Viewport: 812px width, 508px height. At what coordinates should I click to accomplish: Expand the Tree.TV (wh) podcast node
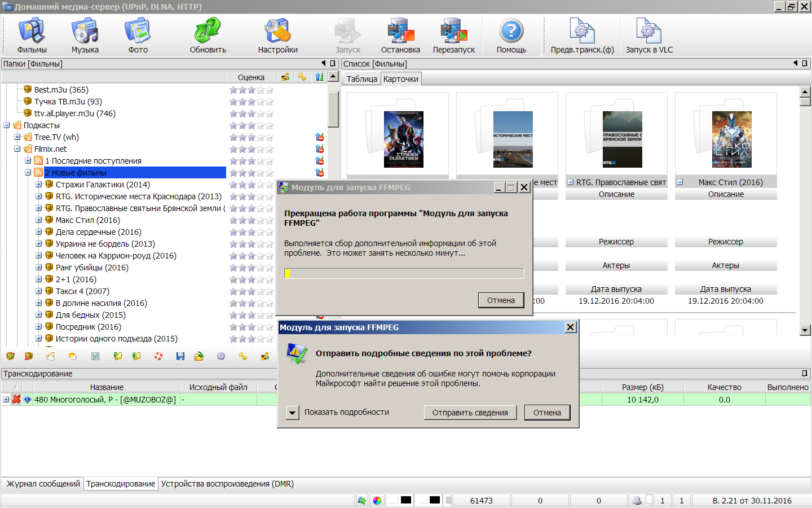pyautogui.click(x=17, y=137)
